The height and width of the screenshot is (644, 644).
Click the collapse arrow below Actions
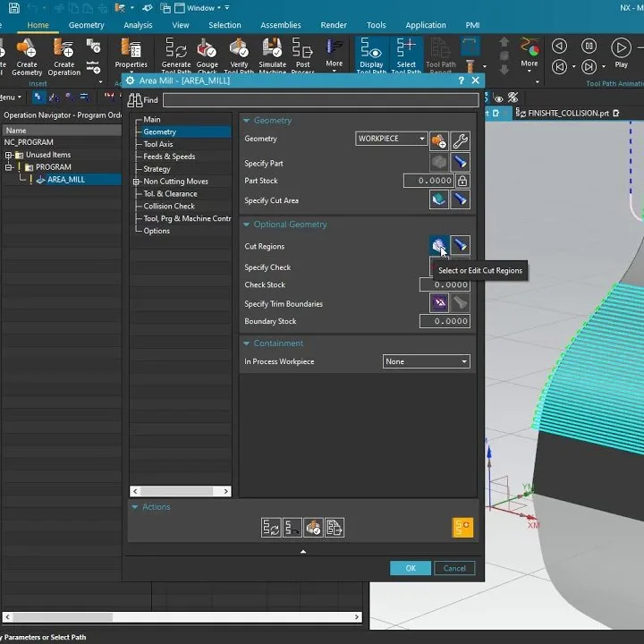pyautogui.click(x=303, y=552)
